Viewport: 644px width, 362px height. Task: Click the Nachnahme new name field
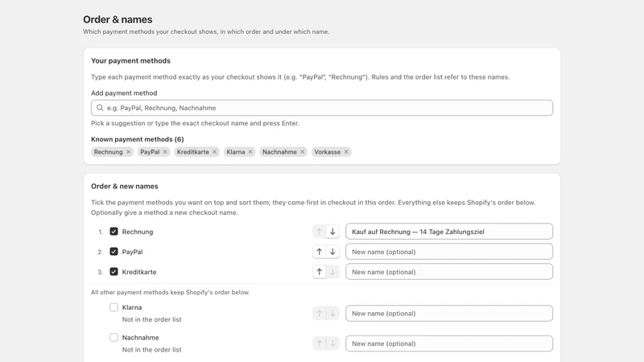pos(449,343)
